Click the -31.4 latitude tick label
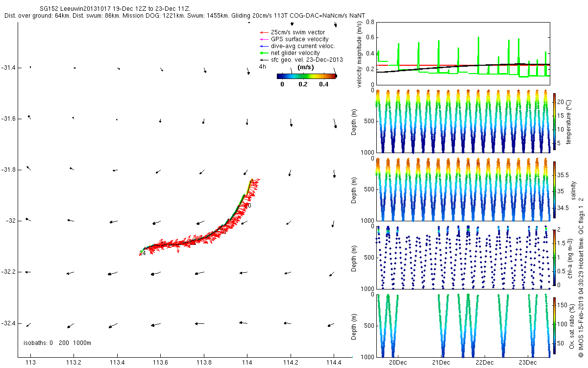 click(8, 68)
